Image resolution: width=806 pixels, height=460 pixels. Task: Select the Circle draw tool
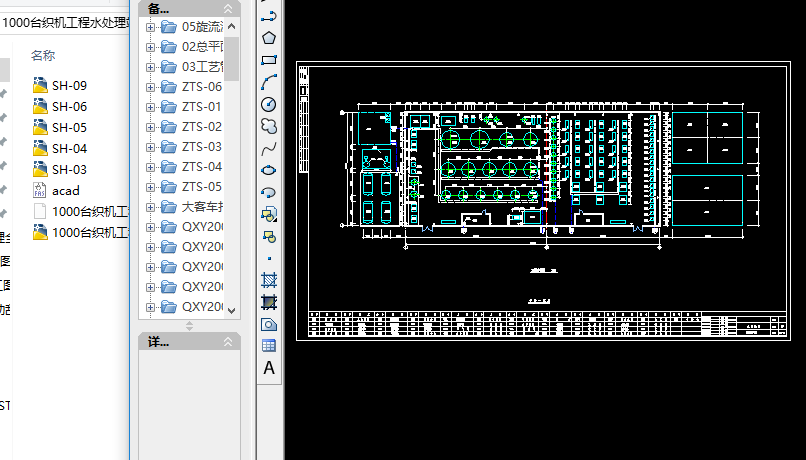[269, 104]
